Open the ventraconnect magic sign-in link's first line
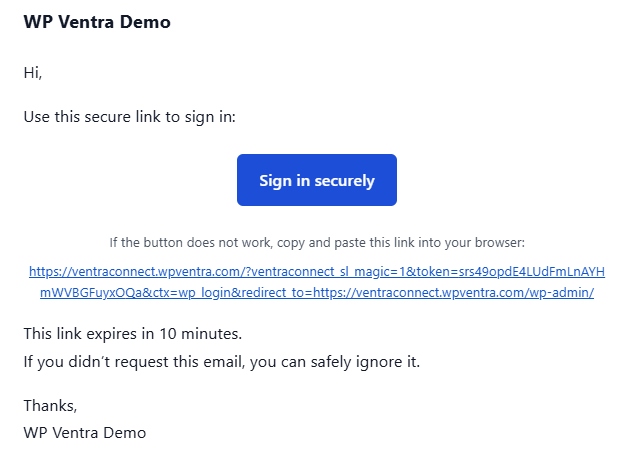 [x=317, y=272]
